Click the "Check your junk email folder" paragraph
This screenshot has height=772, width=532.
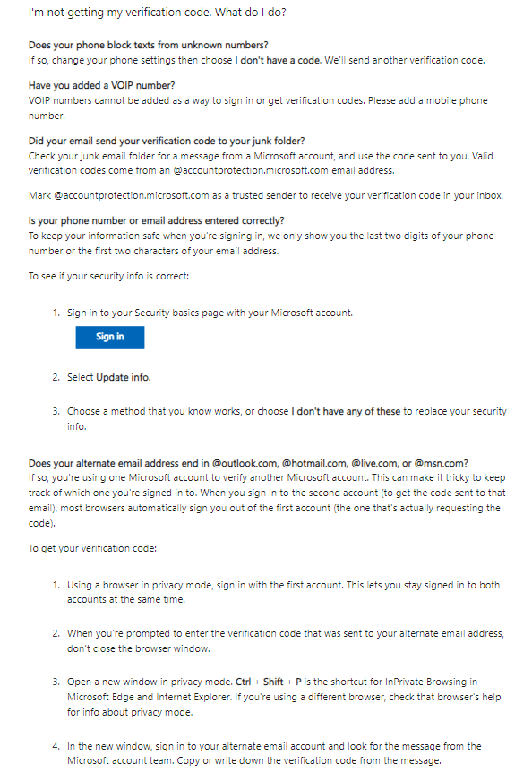pyautogui.click(x=261, y=164)
